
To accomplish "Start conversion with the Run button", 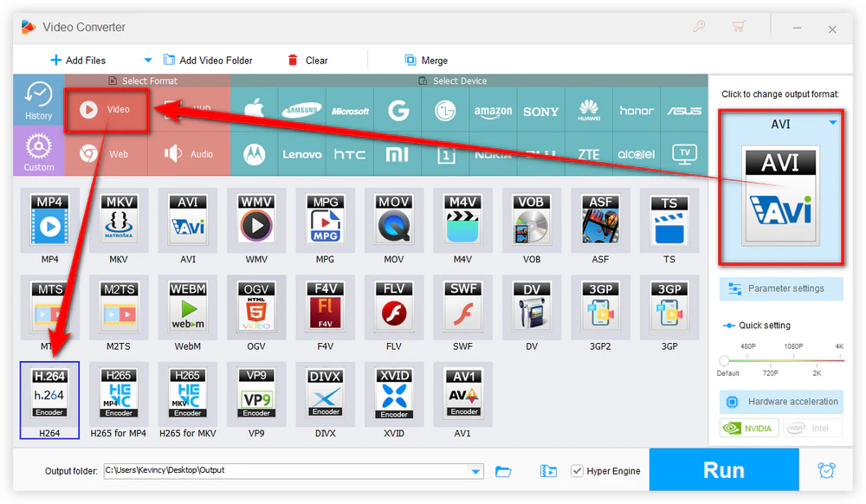I will pos(723,470).
